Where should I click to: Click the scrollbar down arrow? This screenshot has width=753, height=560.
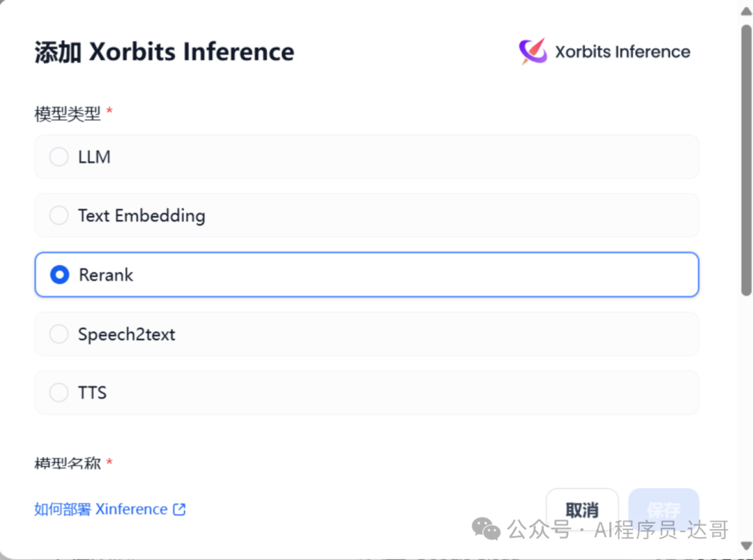(x=746, y=545)
